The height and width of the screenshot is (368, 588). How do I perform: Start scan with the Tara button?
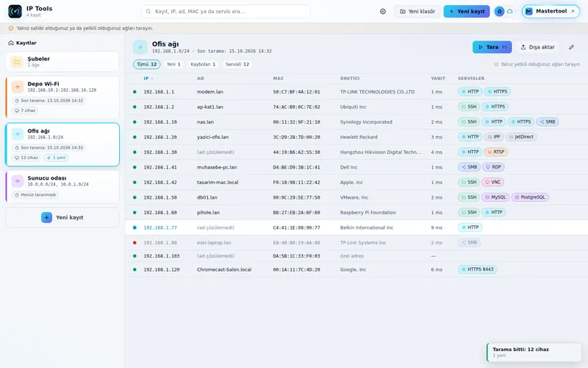coord(492,47)
